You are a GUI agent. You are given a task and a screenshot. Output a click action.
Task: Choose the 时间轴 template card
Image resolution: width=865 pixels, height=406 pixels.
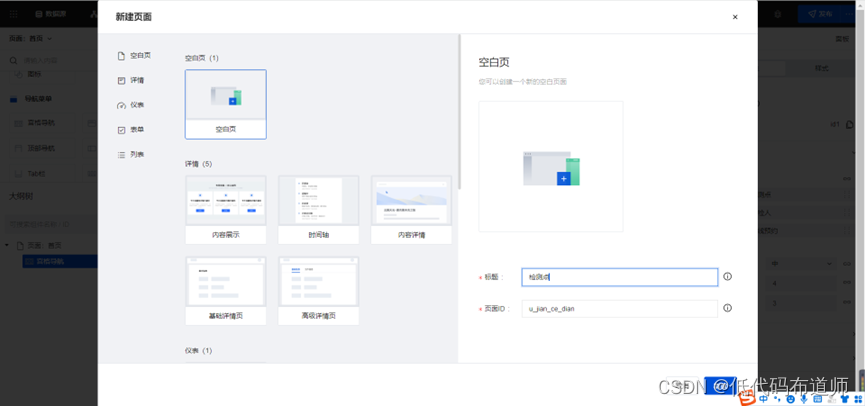[x=318, y=210]
